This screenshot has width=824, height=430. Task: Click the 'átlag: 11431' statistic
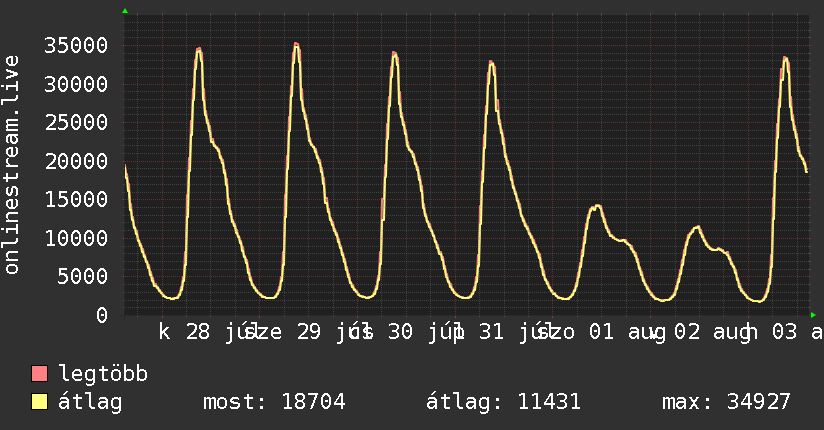click(503, 402)
